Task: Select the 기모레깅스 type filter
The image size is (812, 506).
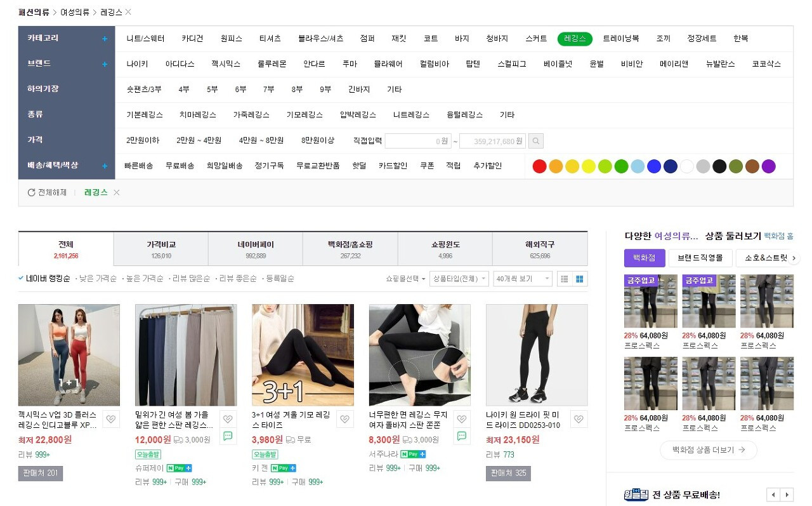Action: [x=304, y=115]
